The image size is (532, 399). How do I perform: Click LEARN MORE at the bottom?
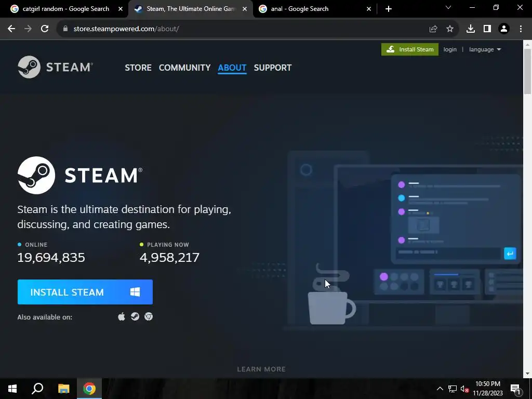click(x=261, y=369)
